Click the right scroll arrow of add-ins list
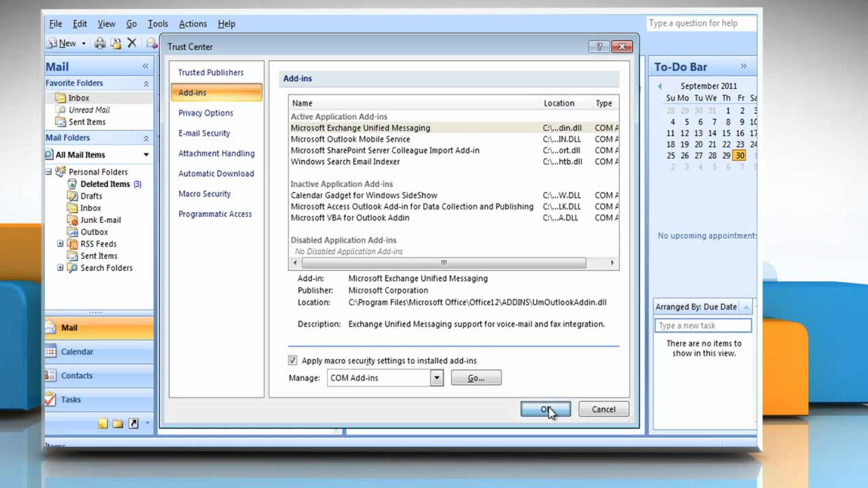Screen dimensions: 868x488 [612, 263]
